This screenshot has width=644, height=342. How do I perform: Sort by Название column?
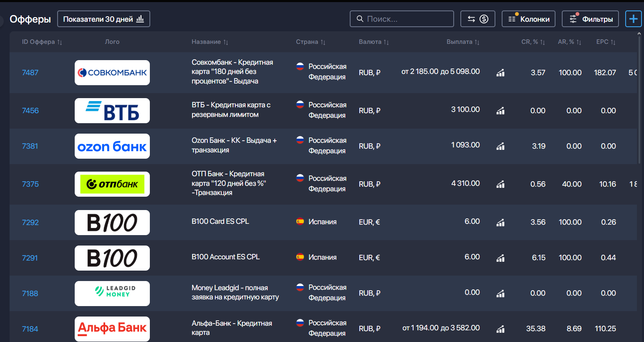pyautogui.click(x=210, y=42)
